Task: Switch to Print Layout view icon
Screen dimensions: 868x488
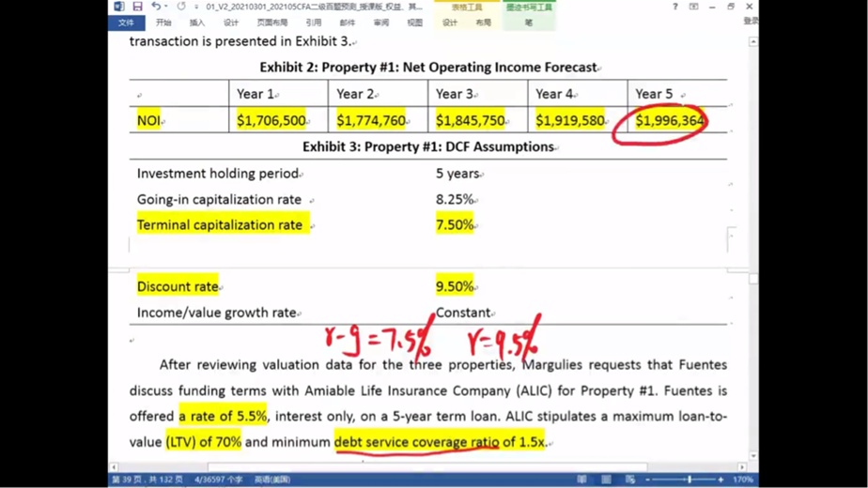Action: (x=606, y=480)
